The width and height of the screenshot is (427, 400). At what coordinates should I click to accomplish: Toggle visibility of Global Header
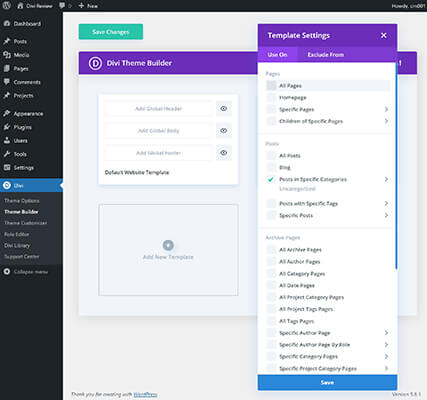point(224,108)
